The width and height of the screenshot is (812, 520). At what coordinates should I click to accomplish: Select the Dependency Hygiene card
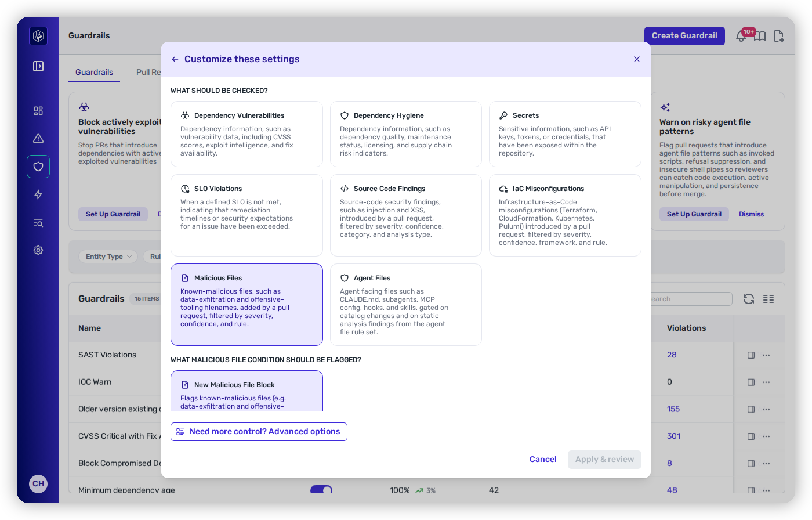coord(406,134)
